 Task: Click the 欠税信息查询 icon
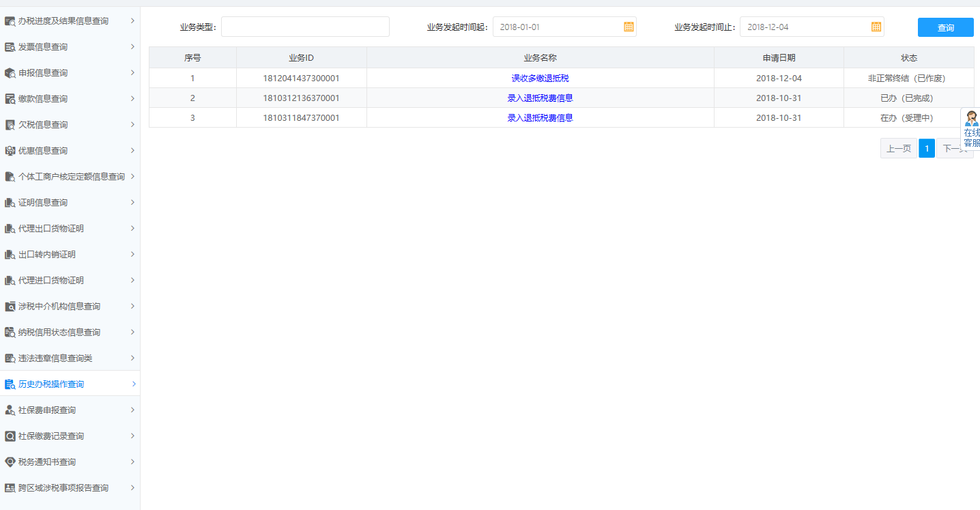pyautogui.click(x=10, y=124)
